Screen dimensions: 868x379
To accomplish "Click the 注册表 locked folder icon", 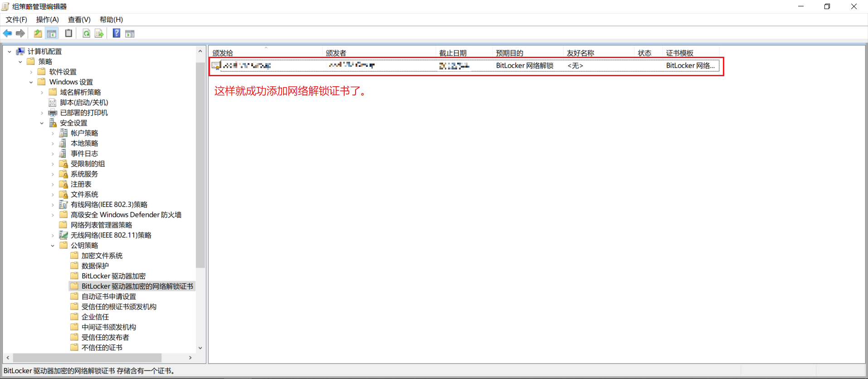I will pos(63,184).
